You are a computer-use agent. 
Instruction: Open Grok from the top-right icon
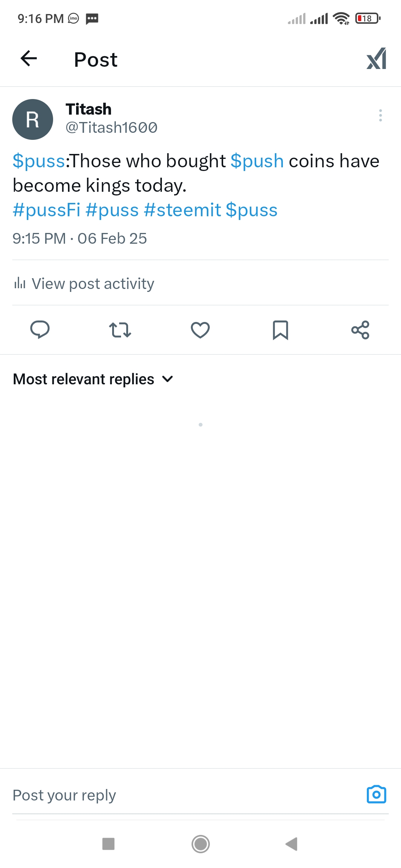[376, 59]
